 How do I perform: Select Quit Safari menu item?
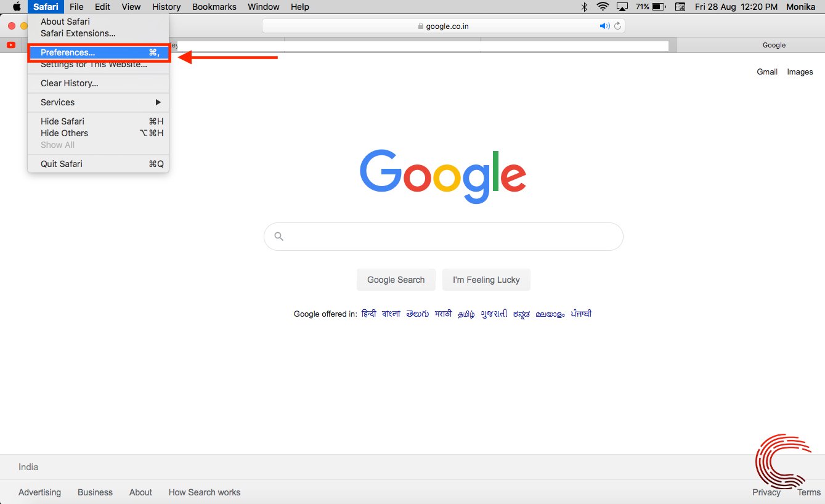point(98,164)
